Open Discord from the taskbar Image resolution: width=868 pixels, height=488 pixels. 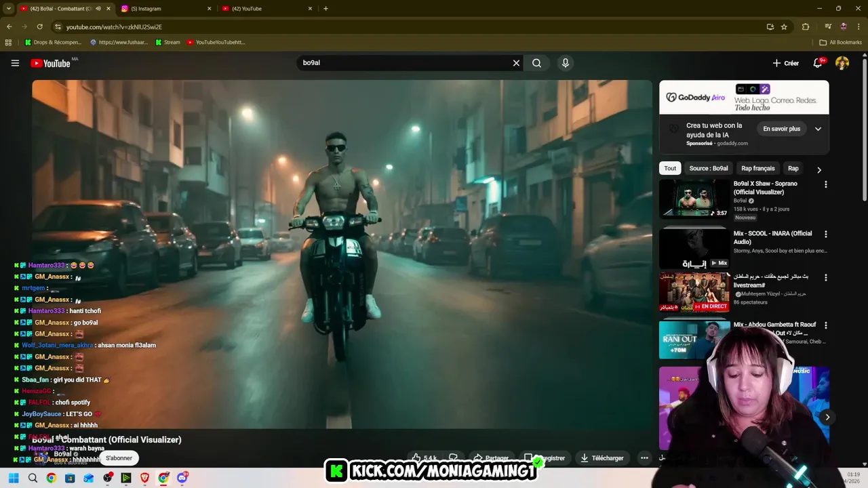click(x=182, y=478)
